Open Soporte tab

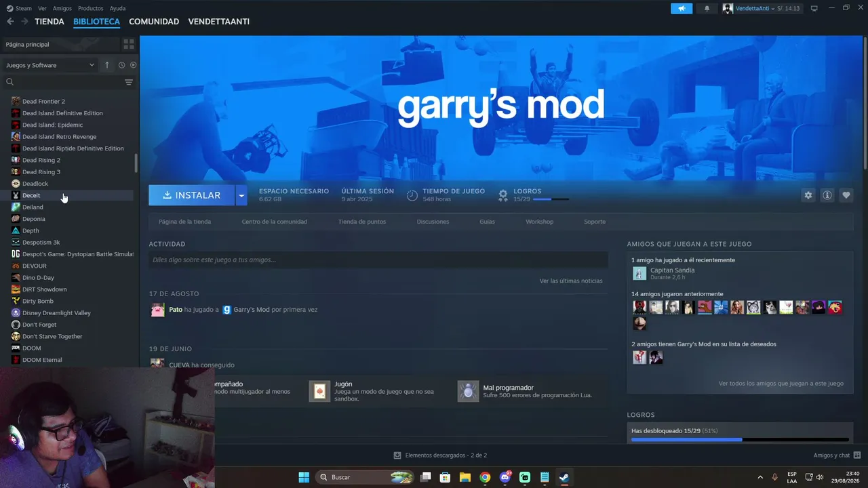[x=595, y=222]
